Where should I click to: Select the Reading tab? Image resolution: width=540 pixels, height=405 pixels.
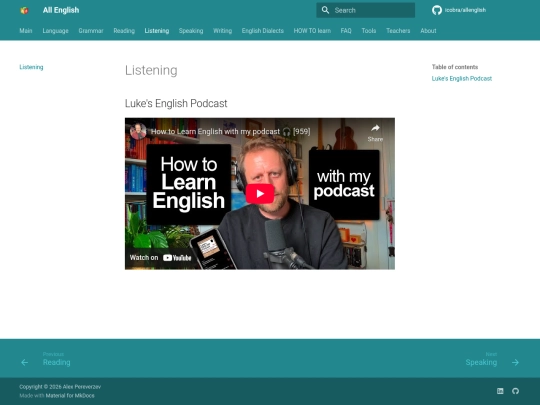coord(124,31)
